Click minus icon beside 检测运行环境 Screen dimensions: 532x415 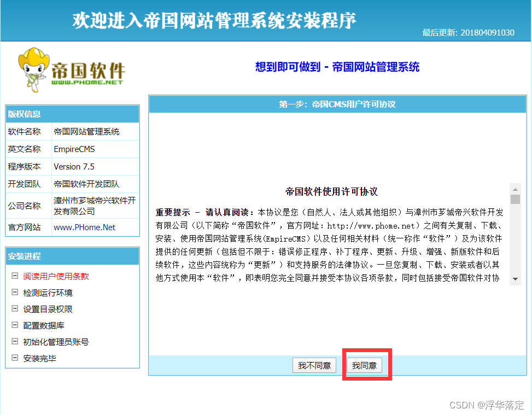15,292
